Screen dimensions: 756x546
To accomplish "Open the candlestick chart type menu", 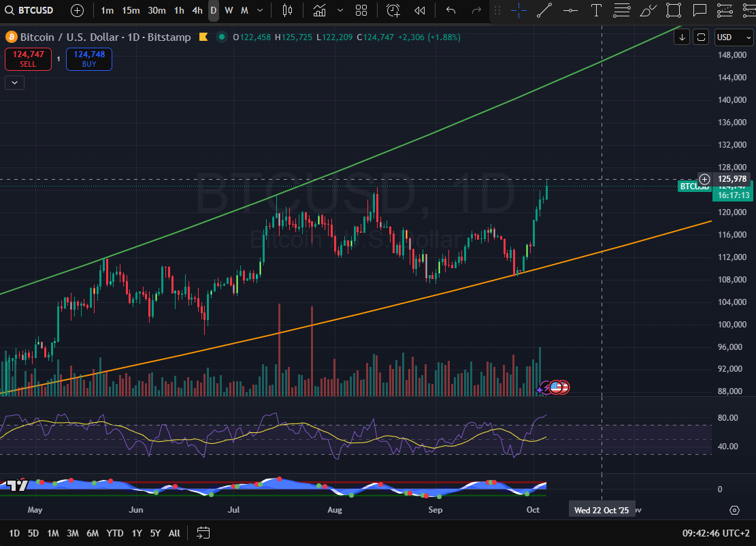I will click(x=287, y=10).
